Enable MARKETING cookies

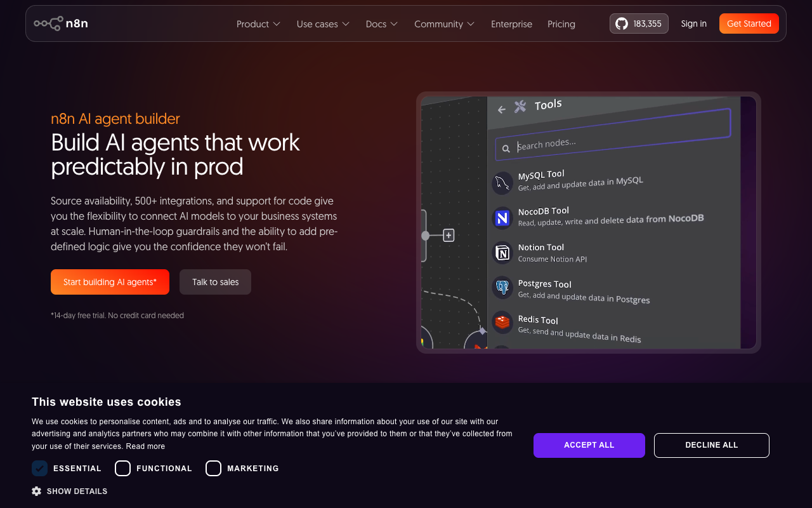tap(213, 468)
